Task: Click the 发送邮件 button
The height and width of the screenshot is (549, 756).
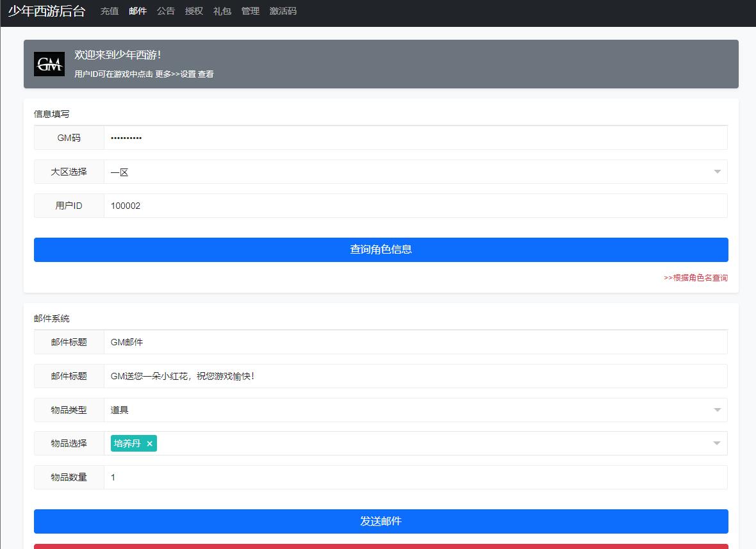Action: (381, 521)
